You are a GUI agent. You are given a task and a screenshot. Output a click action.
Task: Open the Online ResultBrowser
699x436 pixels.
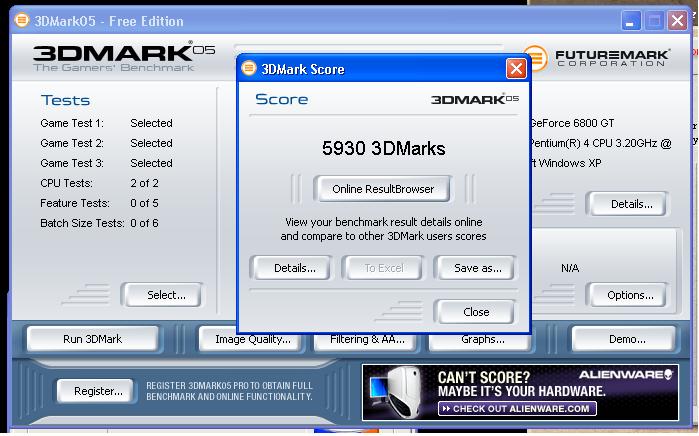(x=382, y=189)
